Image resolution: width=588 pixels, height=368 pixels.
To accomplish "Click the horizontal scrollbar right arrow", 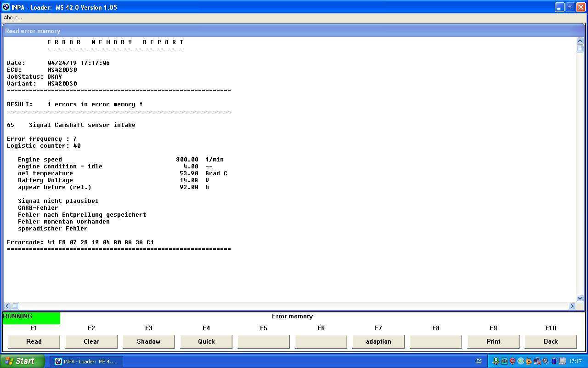I will (x=572, y=306).
